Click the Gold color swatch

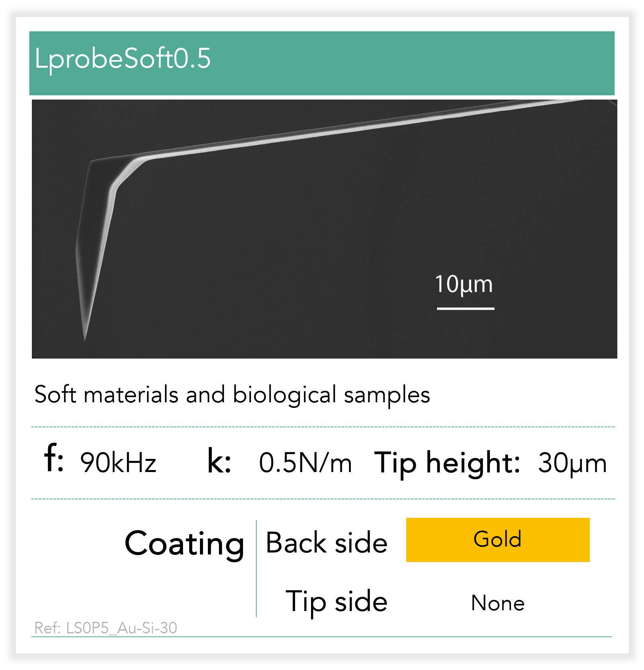coord(497,540)
